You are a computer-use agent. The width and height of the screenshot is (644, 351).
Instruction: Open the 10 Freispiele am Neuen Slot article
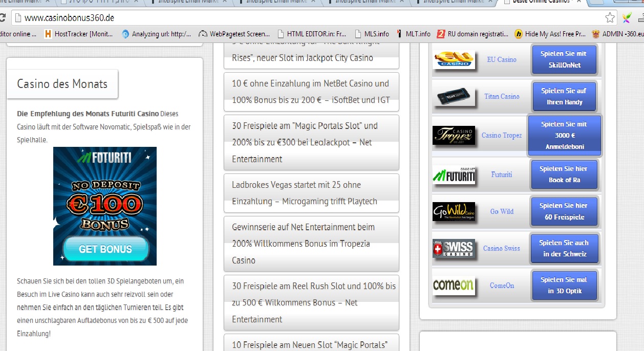311,343
